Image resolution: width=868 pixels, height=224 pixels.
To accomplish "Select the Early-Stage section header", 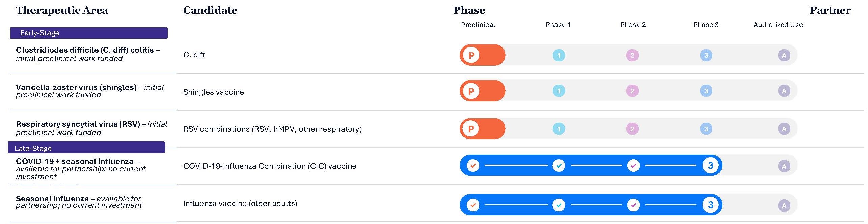I will pos(89,33).
